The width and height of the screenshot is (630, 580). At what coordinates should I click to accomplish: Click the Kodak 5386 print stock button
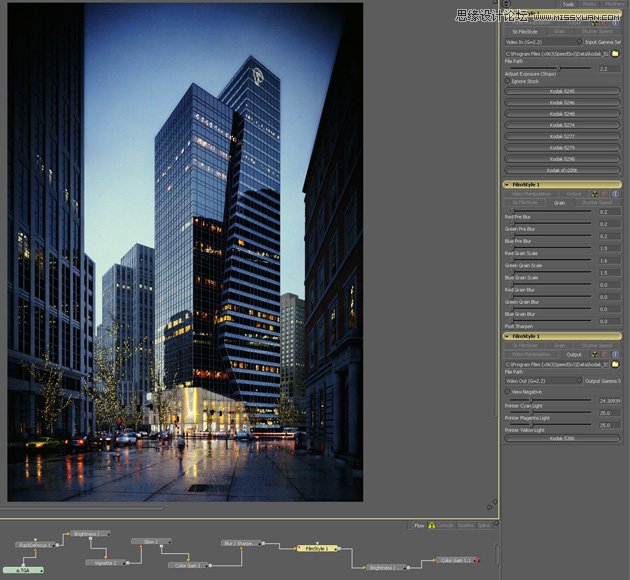pos(562,438)
